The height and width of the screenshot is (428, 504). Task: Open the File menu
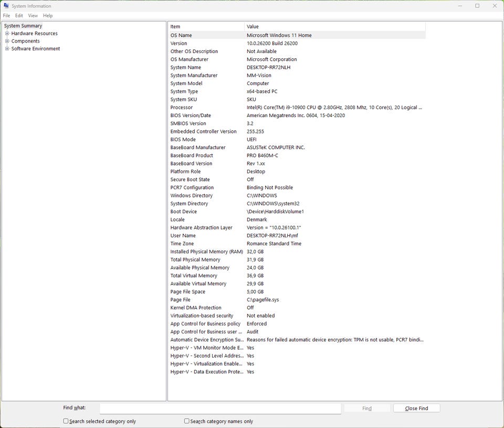pos(6,15)
